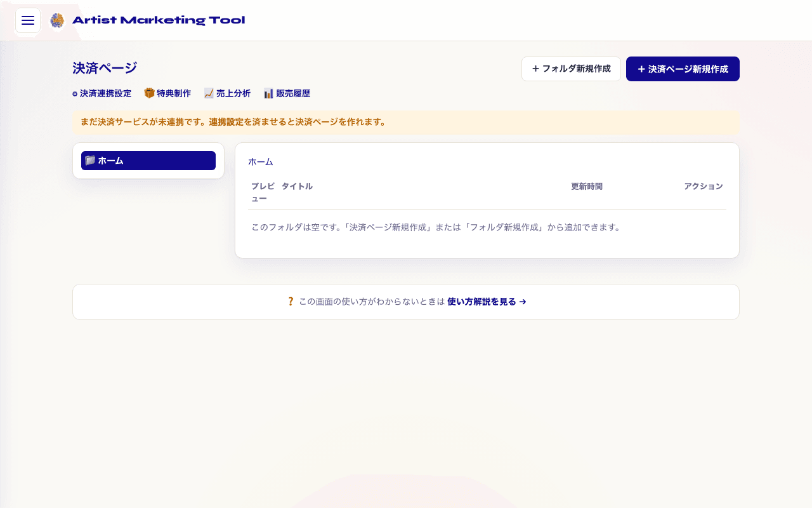This screenshot has height=508, width=812.
Task: Open 販売履歴 sales history
Action: pos(287,93)
